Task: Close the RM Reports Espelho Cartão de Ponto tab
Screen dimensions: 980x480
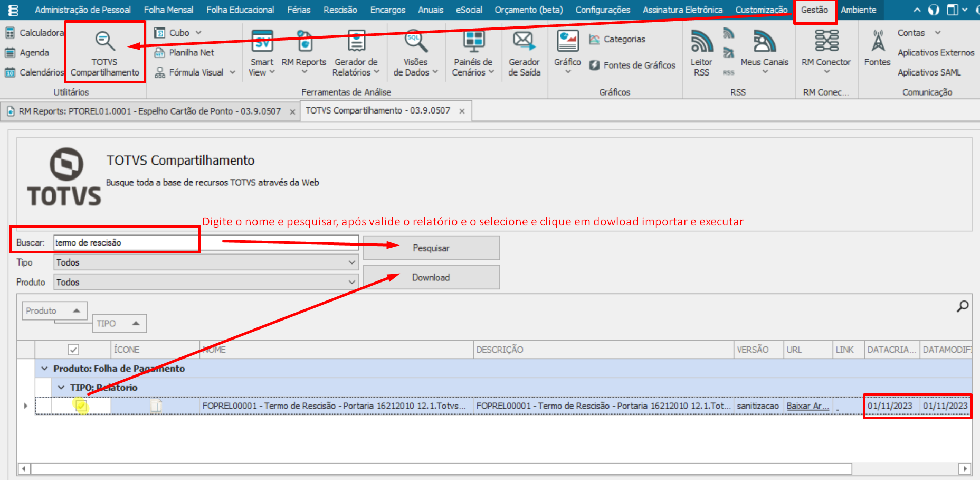Action: 292,112
